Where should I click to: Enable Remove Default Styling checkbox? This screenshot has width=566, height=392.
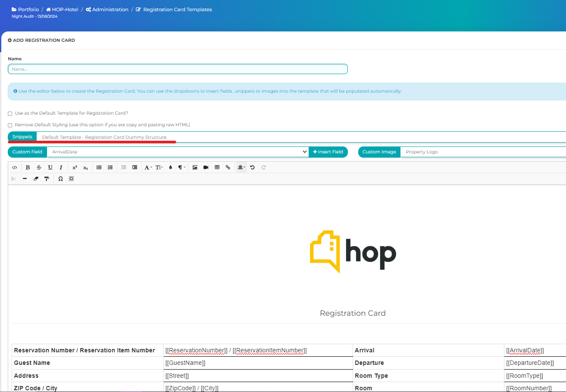(x=10, y=125)
